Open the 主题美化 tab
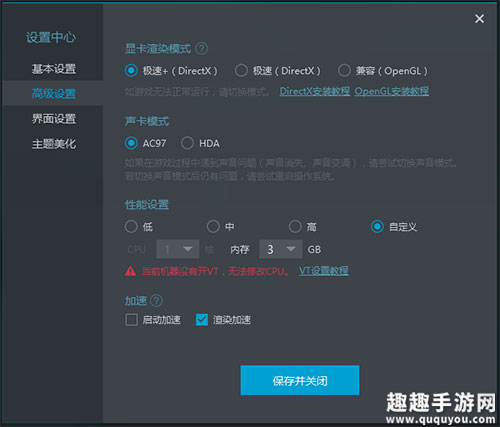 tap(54, 144)
